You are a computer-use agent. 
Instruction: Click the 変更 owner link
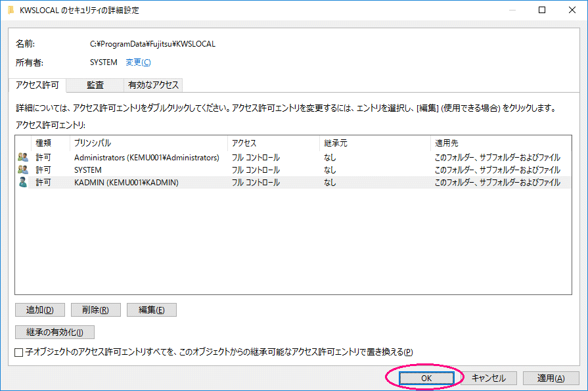click(138, 62)
